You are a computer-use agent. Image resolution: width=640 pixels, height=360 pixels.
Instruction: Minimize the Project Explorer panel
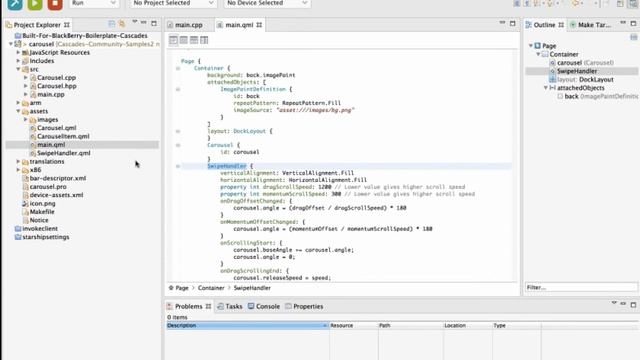(x=144, y=23)
